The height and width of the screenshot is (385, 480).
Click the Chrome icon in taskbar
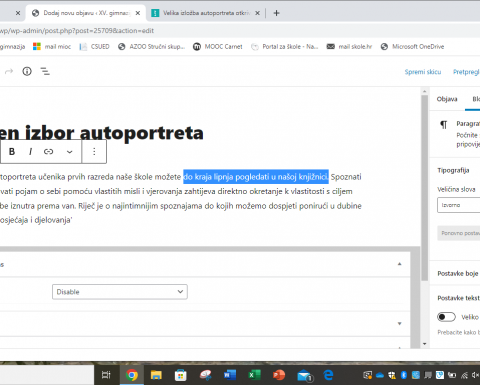pos(132,375)
